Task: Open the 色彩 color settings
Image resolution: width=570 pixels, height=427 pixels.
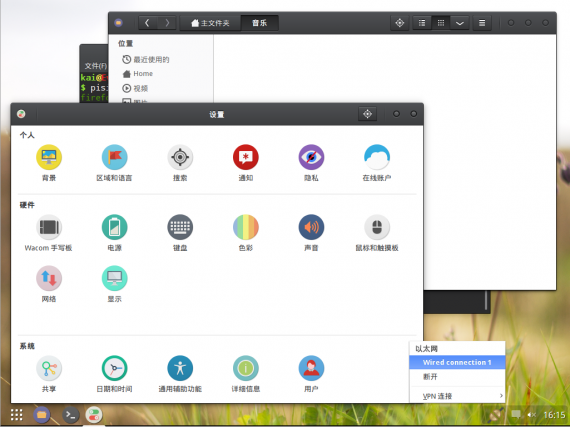Action: (x=246, y=233)
